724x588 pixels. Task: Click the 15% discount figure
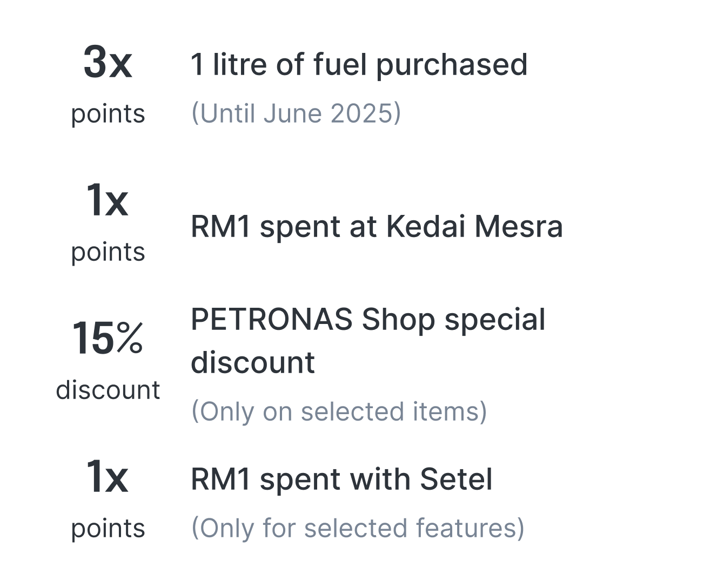tap(108, 339)
